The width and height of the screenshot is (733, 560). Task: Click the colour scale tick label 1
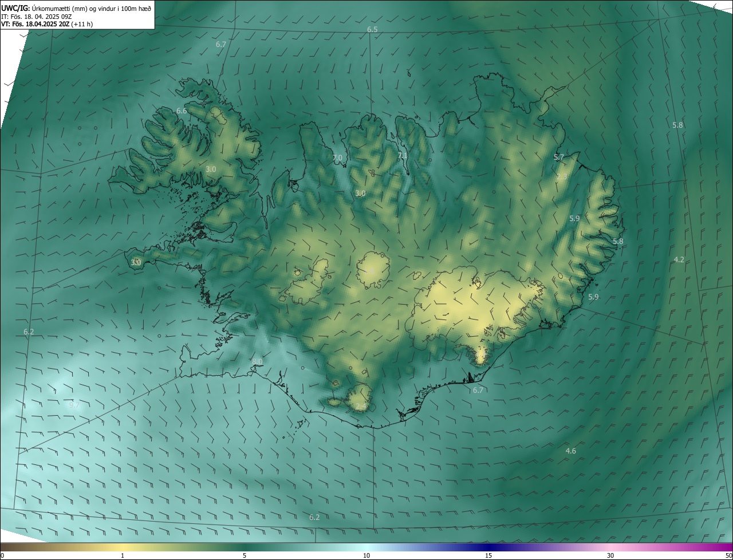click(123, 555)
